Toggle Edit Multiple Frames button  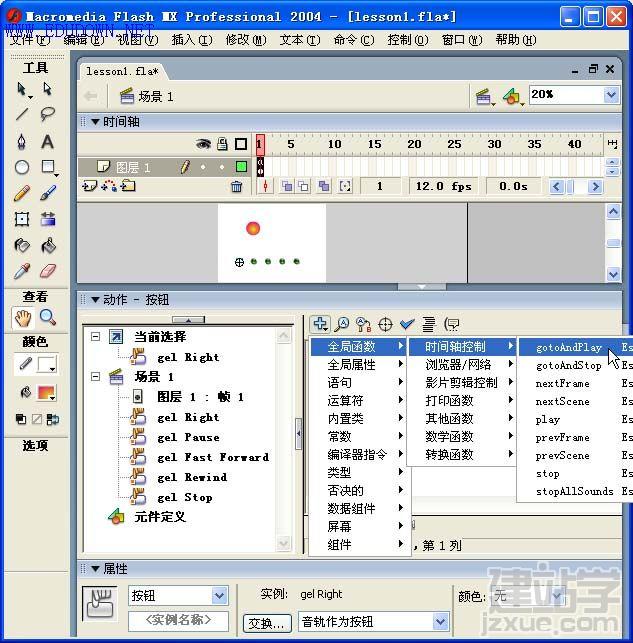324,187
